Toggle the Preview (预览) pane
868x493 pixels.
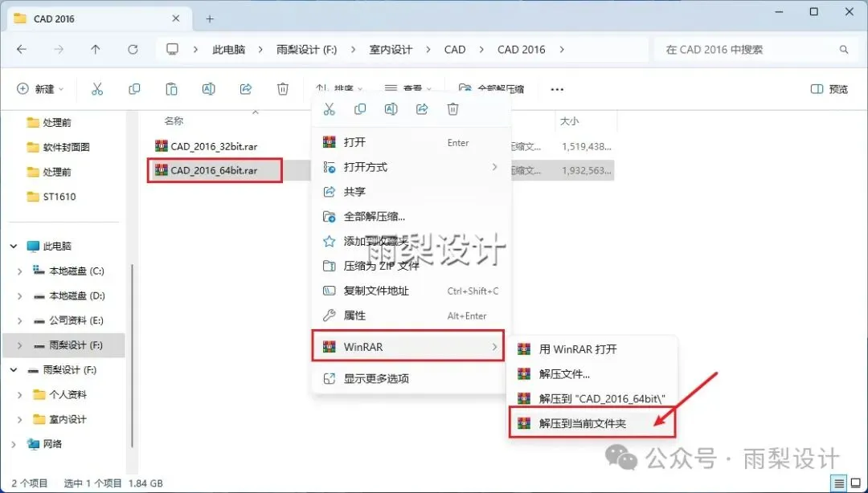(x=829, y=89)
